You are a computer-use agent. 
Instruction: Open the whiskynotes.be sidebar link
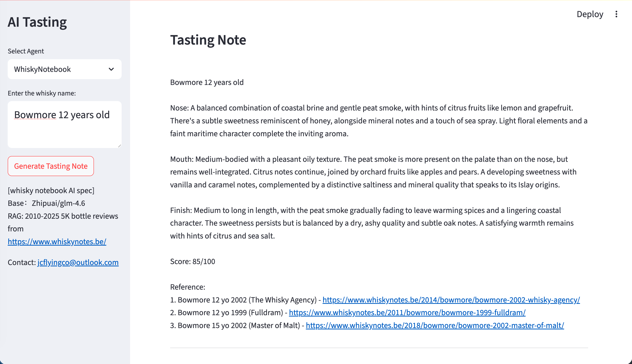57,242
